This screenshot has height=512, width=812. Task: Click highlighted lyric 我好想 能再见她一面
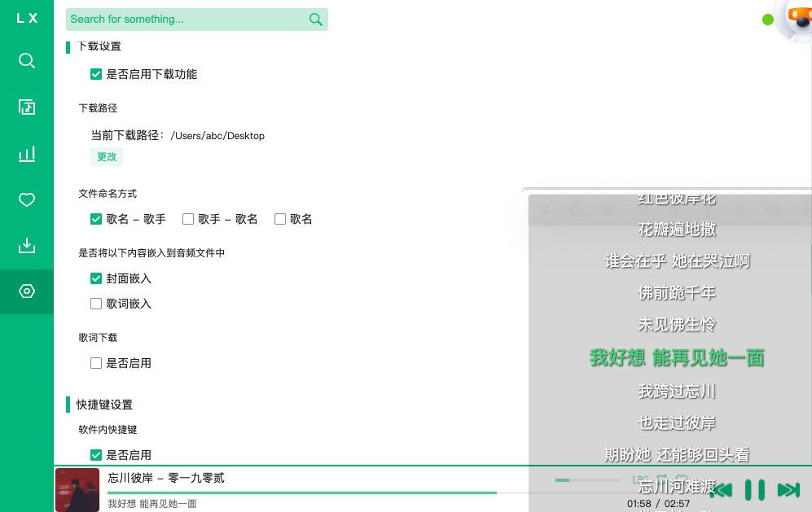coord(677,357)
